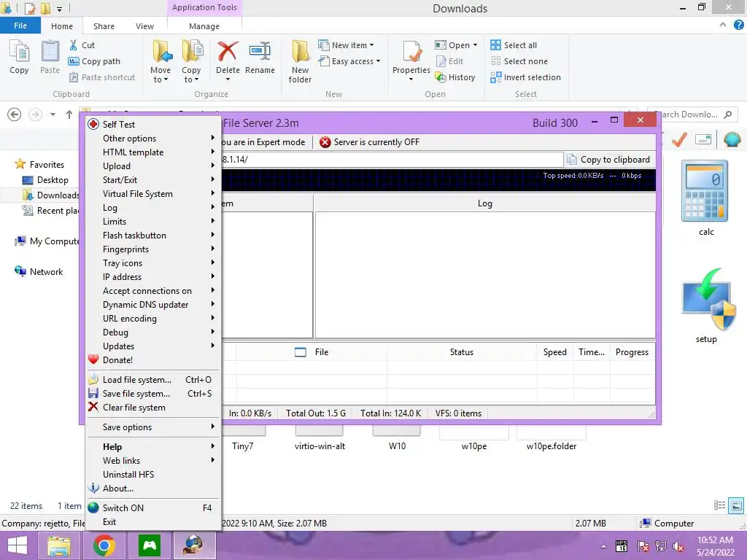747x560 pixels.
Task: Click the Progress column header
Action: pos(632,352)
